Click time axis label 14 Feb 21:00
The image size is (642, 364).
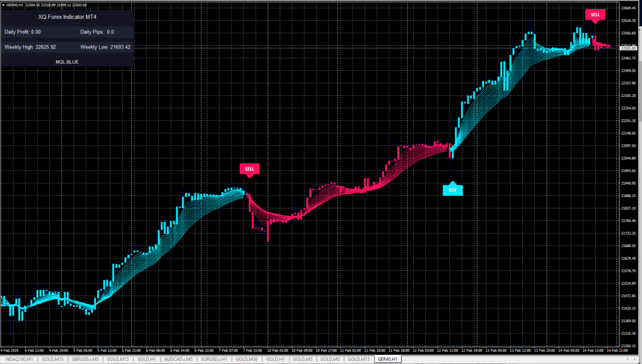[617, 350]
